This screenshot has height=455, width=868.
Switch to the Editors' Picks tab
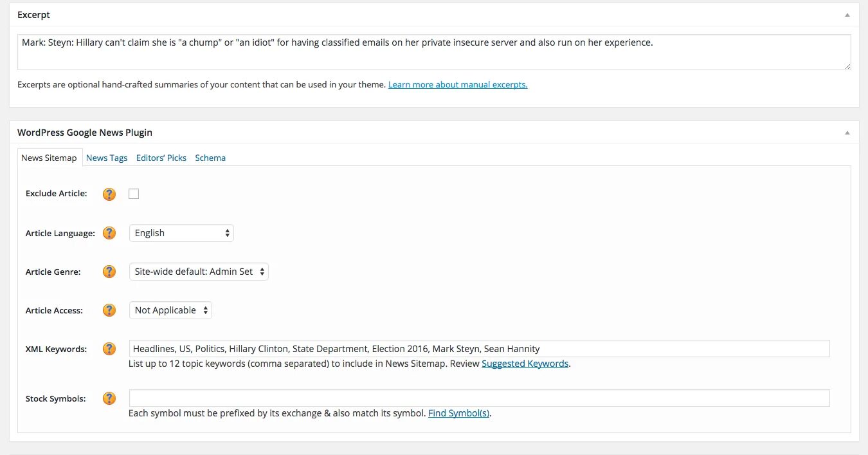coord(161,158)
